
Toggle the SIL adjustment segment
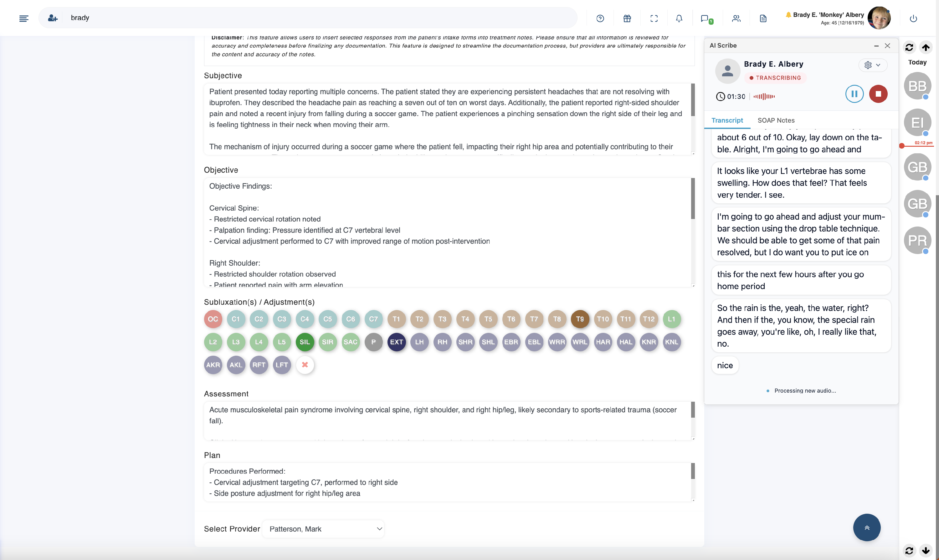coord(304,342)
